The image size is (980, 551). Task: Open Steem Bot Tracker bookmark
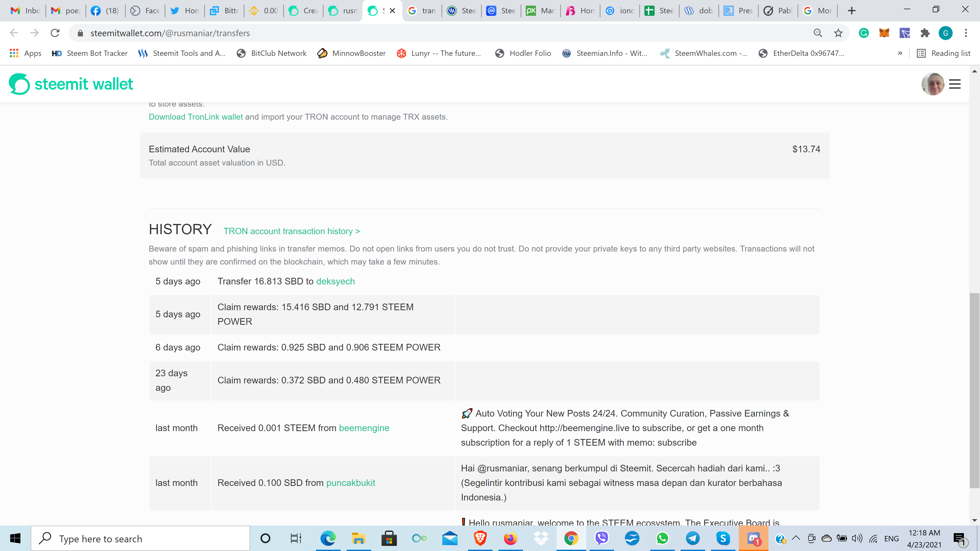(x=90, y=53)
